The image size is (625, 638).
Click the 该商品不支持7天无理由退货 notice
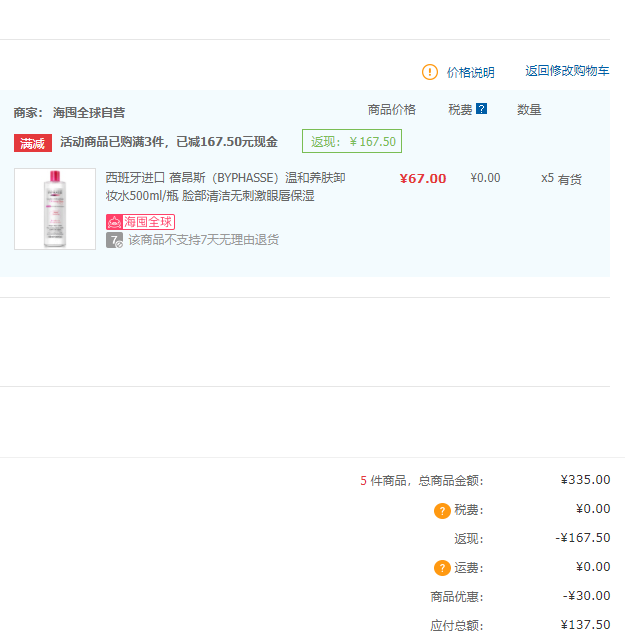203,240
